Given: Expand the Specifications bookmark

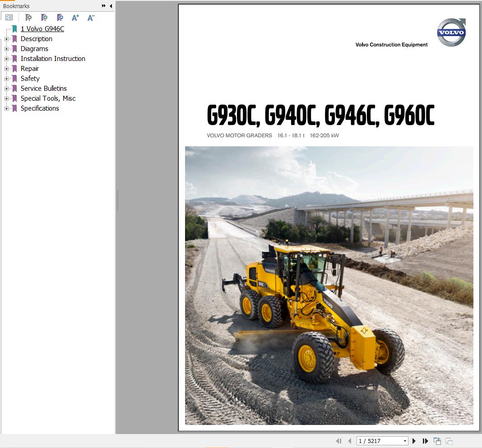Looking at the screenshot, I should pyautogui.click(x=6, y=109).
